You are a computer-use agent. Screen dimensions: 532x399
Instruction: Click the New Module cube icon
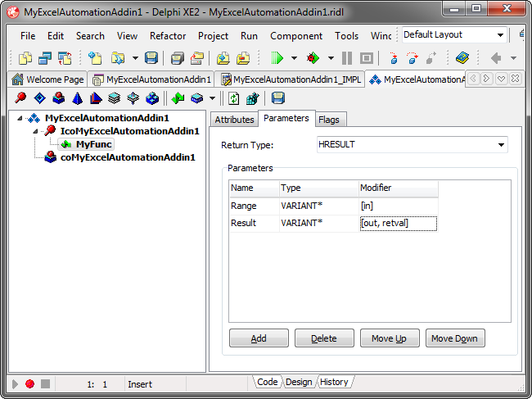click(x=152, y=98)
